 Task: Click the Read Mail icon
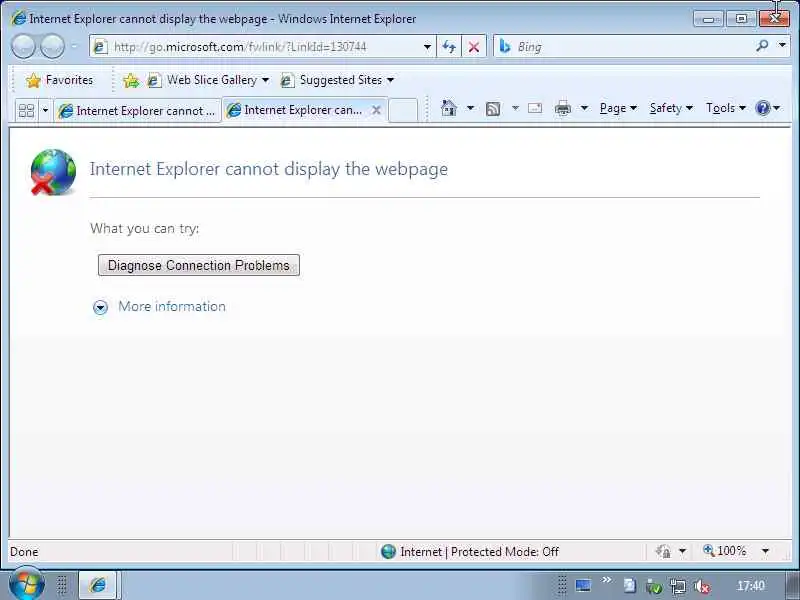[535, 108]
